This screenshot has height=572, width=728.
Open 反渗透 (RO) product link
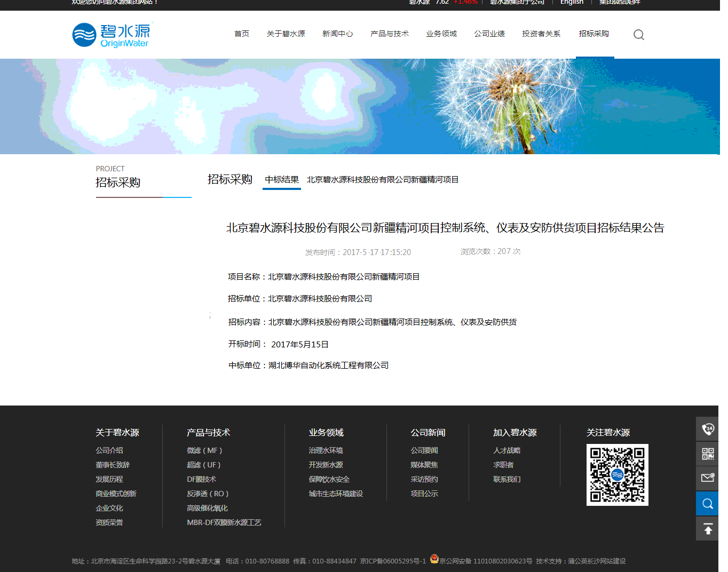pos(208,494)
